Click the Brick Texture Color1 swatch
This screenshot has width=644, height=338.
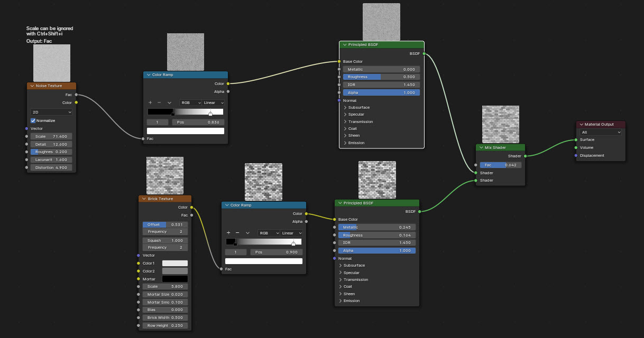click(x=174, y=263)
